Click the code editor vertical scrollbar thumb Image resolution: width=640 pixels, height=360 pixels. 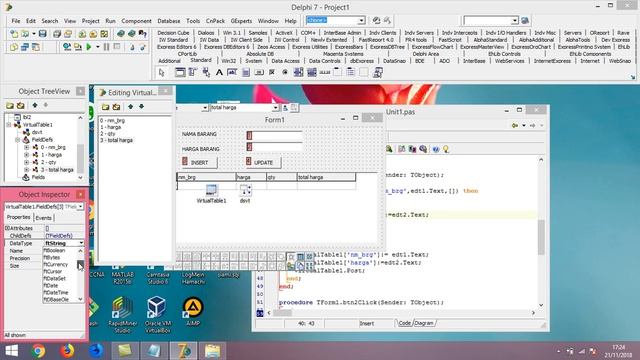click(x=541, y=237)
